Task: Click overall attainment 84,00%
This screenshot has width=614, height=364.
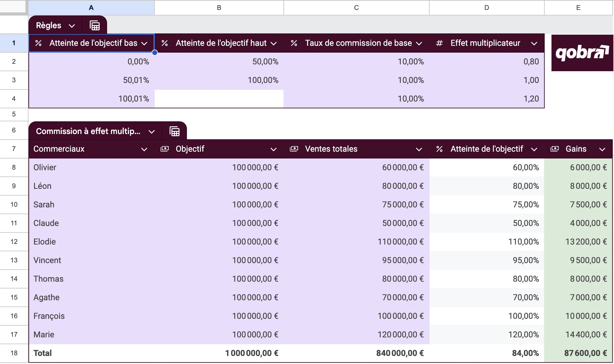Action: (x=487, y=353)
